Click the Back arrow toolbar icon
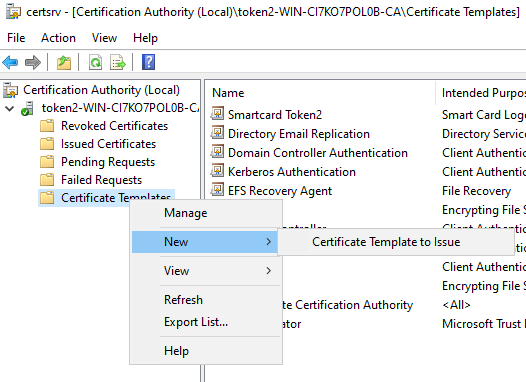This screenshot has height=382, width=526. point(10,62)
